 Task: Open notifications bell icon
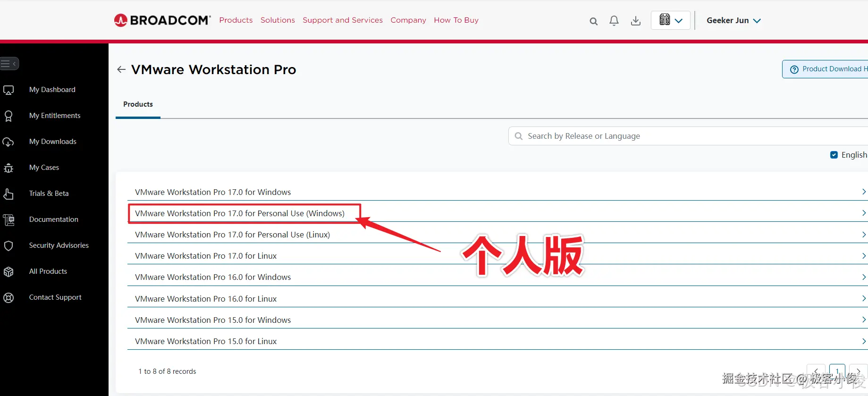click(614, 21)
